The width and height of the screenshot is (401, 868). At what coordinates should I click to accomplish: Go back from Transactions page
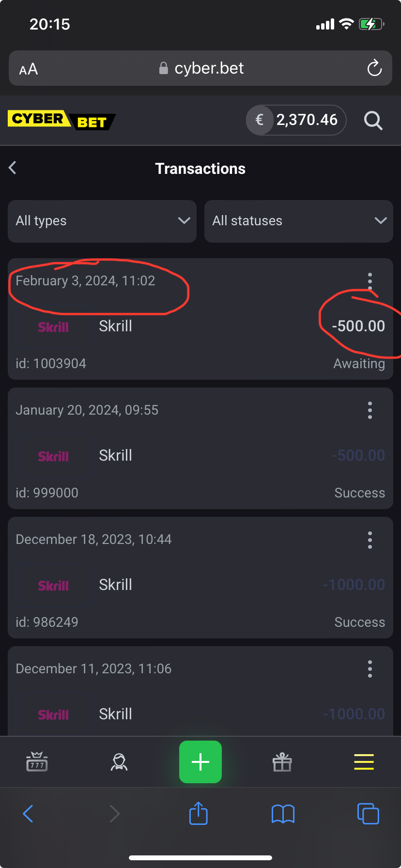(13, 168)
